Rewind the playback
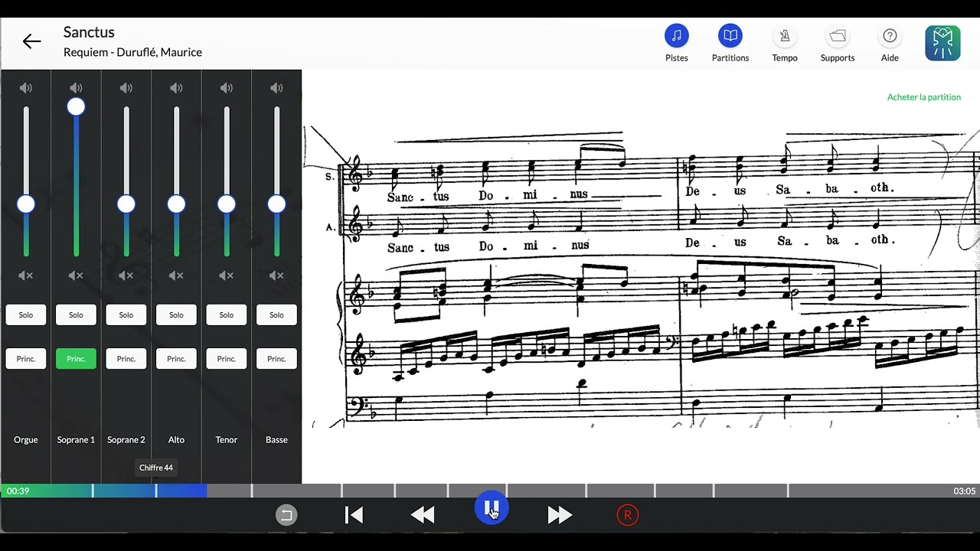Image resolution: width=980 pixels, height=551 pixels. [x=423, y=515]
